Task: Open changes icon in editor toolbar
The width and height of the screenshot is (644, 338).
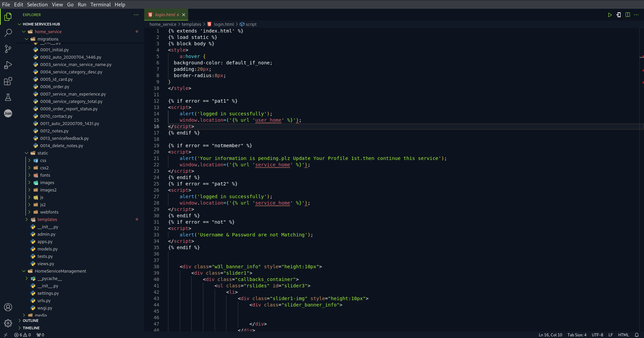Action: 619,15
